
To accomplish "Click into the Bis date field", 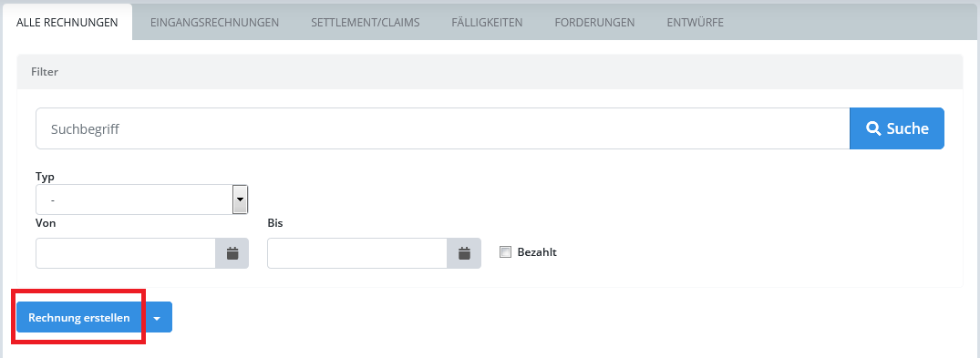I will 357,253.
